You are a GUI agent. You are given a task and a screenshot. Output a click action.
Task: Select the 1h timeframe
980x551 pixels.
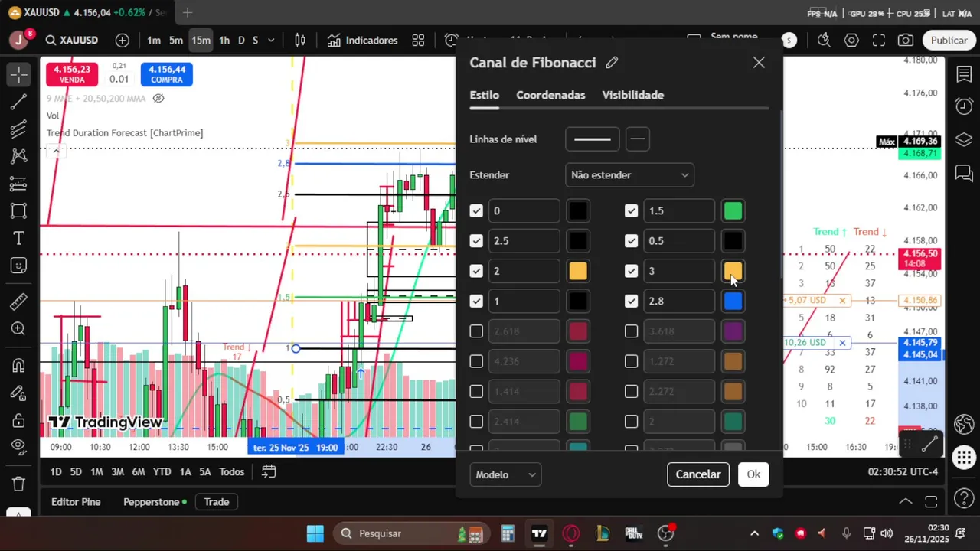pos(224,41)
